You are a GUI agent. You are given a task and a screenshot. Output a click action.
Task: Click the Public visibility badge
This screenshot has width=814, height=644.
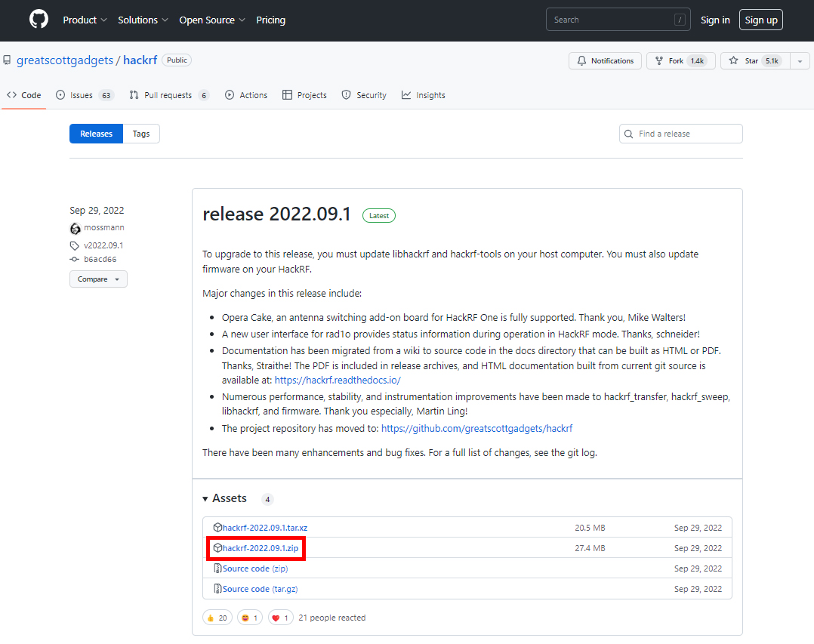click(x=177, y=60)
